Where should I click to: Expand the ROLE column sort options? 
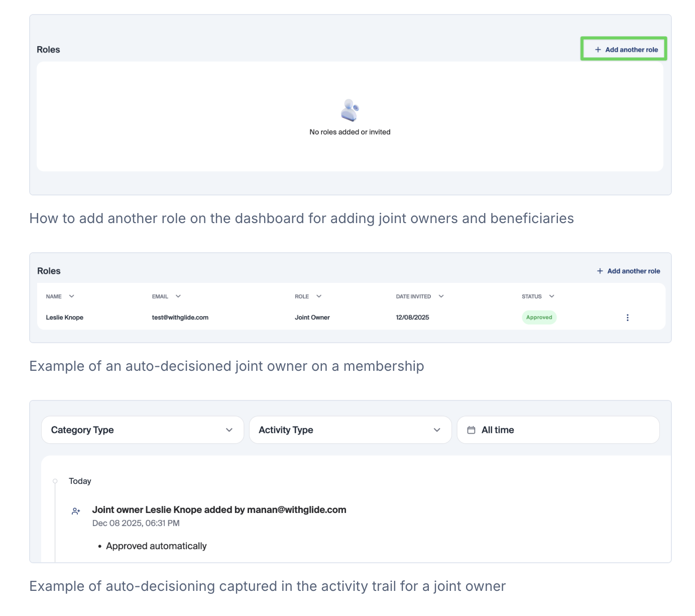pyautogui.click(x=320, y=296)
